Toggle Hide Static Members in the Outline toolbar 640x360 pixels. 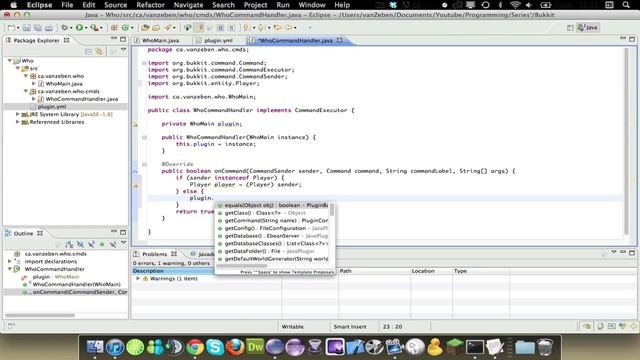click(x=91, y=244)
